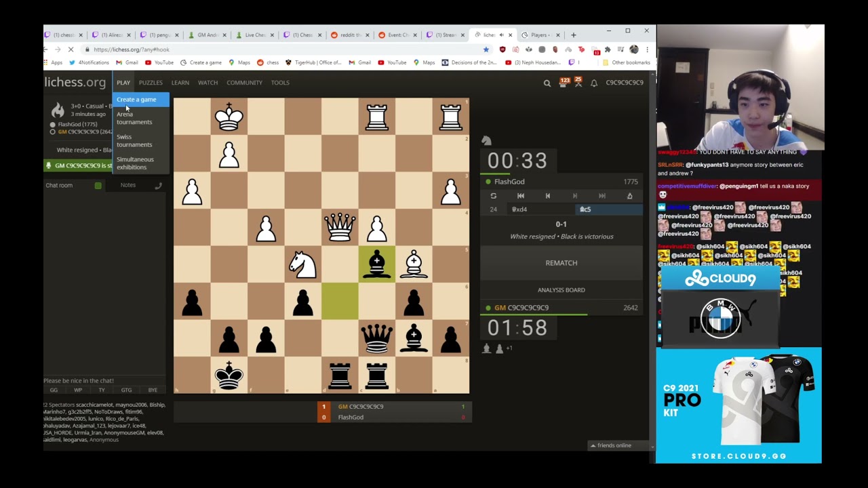Open the GM Andr browser tab

pos(207,35)
